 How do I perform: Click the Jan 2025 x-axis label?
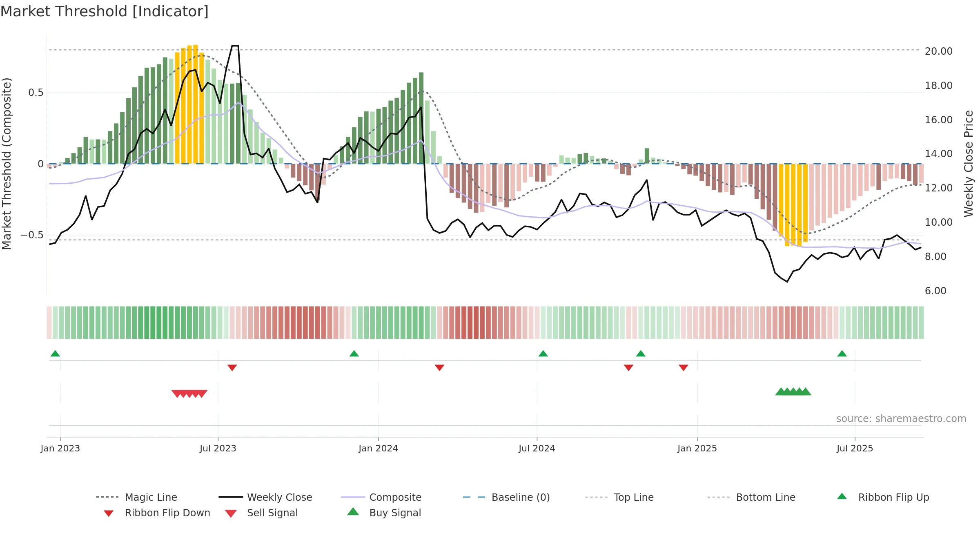(x=697, y=448)
